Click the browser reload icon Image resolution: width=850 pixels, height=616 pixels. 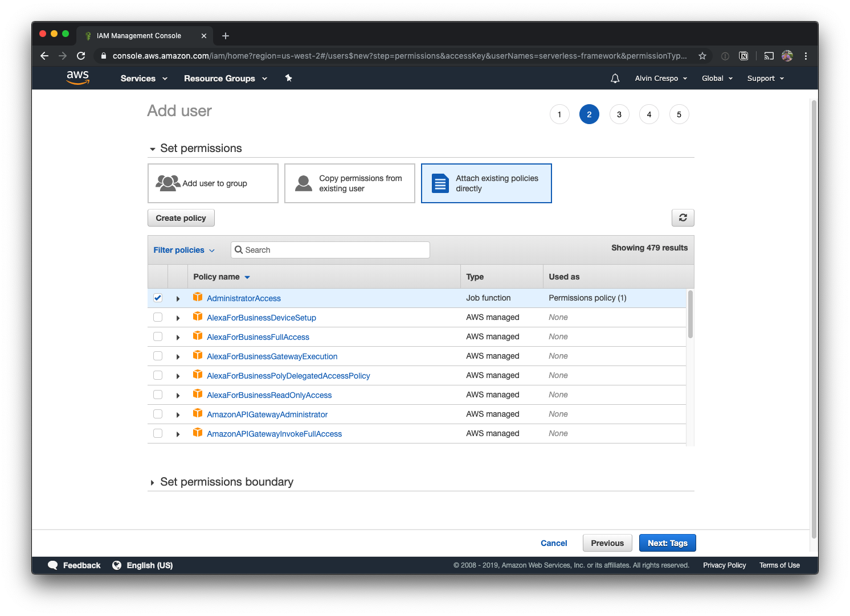81,56
